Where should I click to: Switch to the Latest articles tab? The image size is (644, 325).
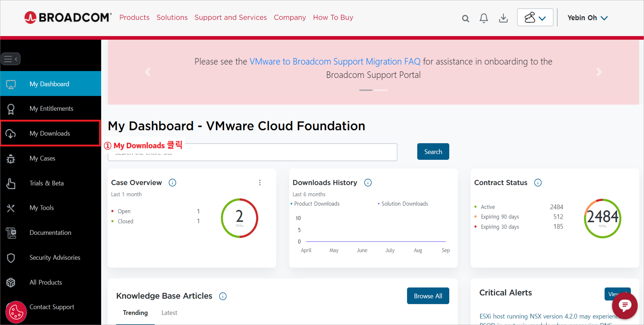tap(169, 313)
